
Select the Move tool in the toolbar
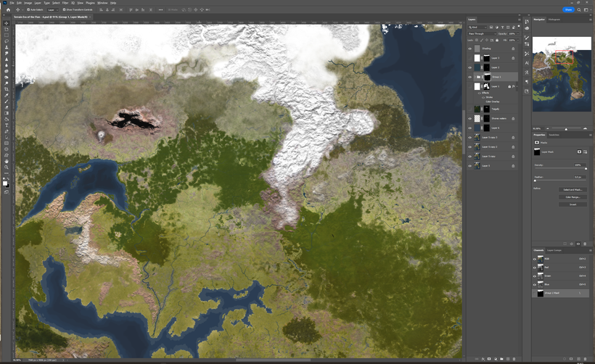coord(7,23)
